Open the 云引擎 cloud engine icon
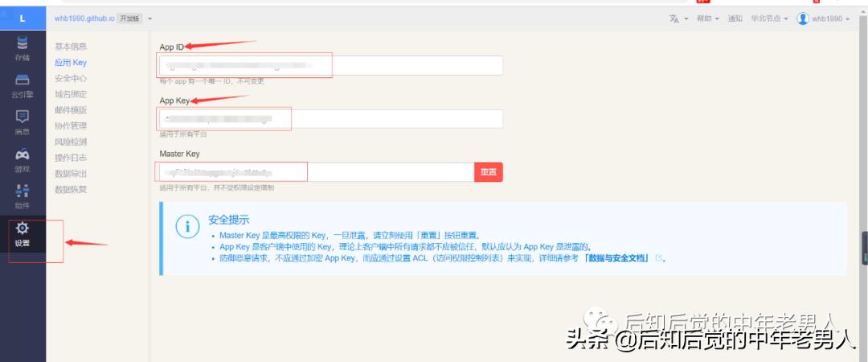Screen dimensions: 868x362 pyautogui.click(x=23, y=80)
